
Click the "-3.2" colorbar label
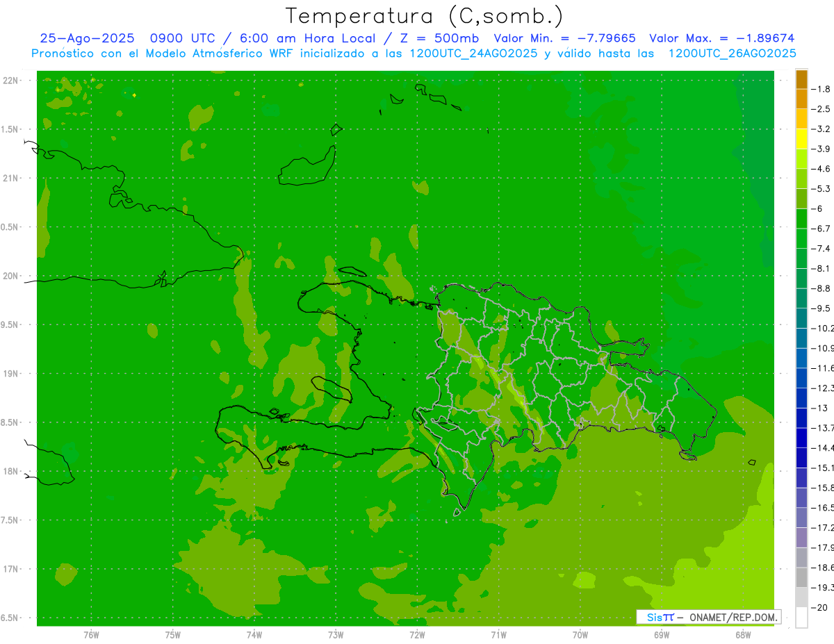[821, 129]
